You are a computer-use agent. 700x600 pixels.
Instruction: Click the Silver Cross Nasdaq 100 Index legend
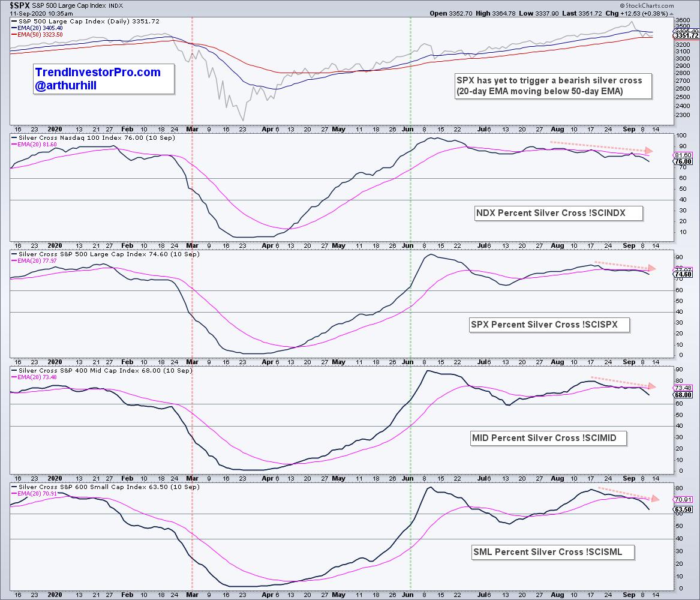click(94, 138)
